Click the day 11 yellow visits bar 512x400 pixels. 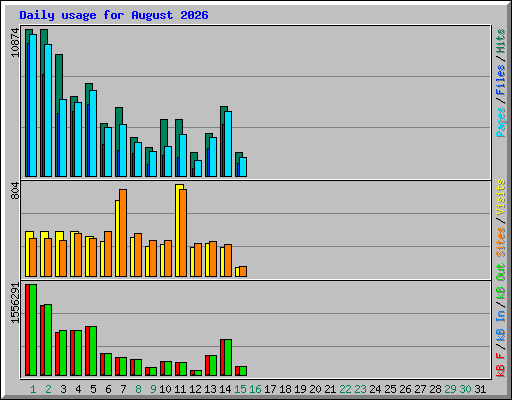pos(178,231)
